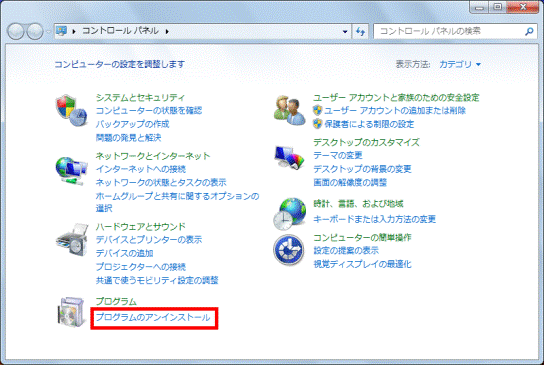Click the コントロール パネル breadcrumb

pos(120,31)
